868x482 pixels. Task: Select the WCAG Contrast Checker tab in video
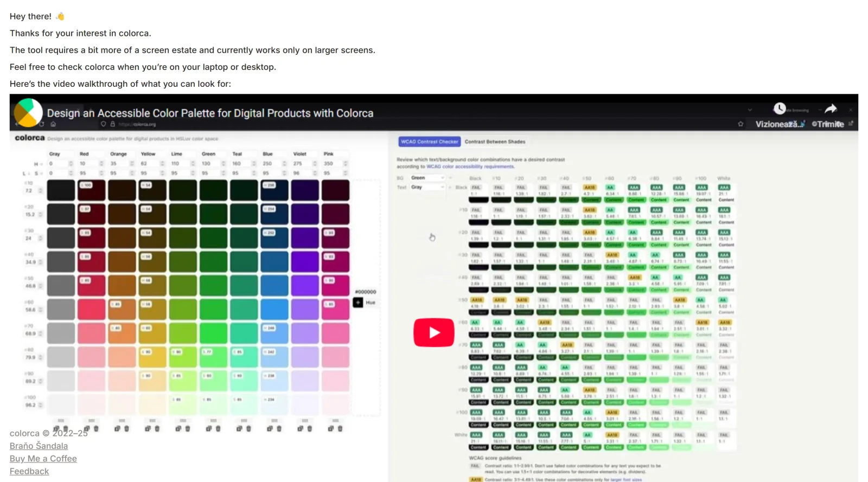pos(430,142)
